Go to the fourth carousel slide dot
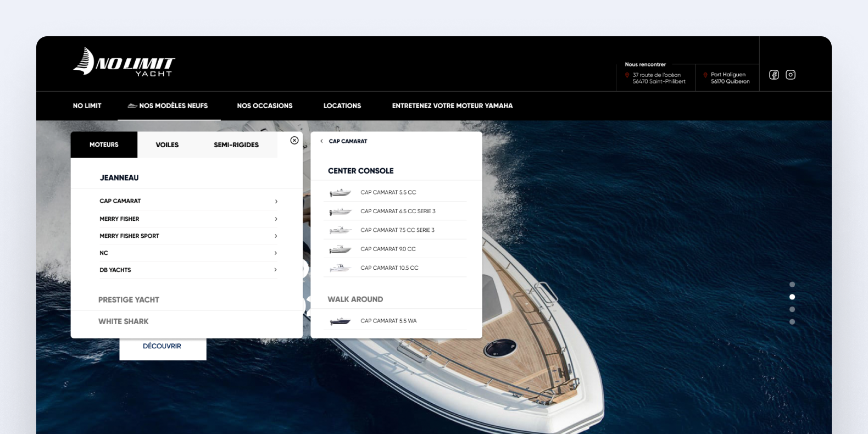 792,322
